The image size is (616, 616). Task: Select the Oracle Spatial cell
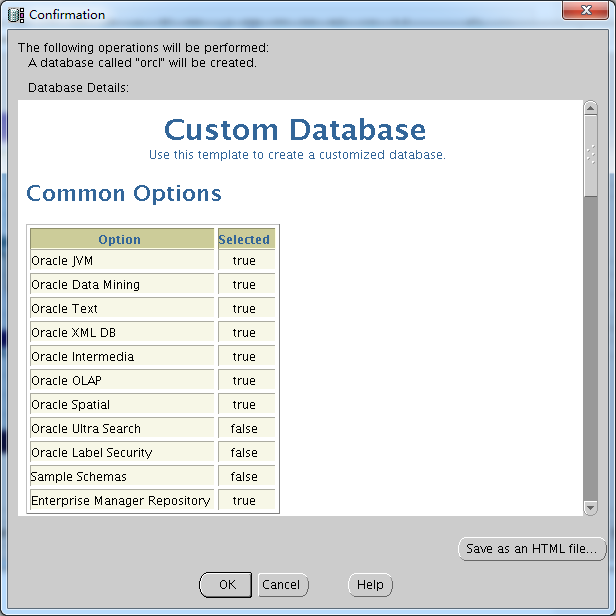pyautogui.click(x=122, y=405)
